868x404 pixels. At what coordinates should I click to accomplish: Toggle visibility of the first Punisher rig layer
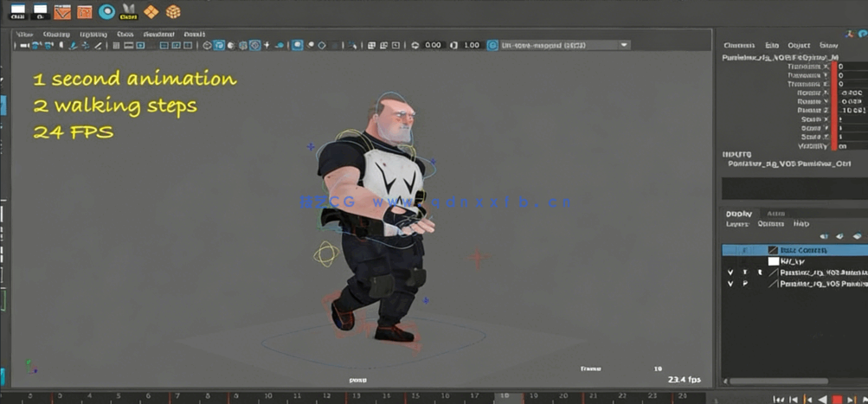pyautogui.click(x=730, y=273)
